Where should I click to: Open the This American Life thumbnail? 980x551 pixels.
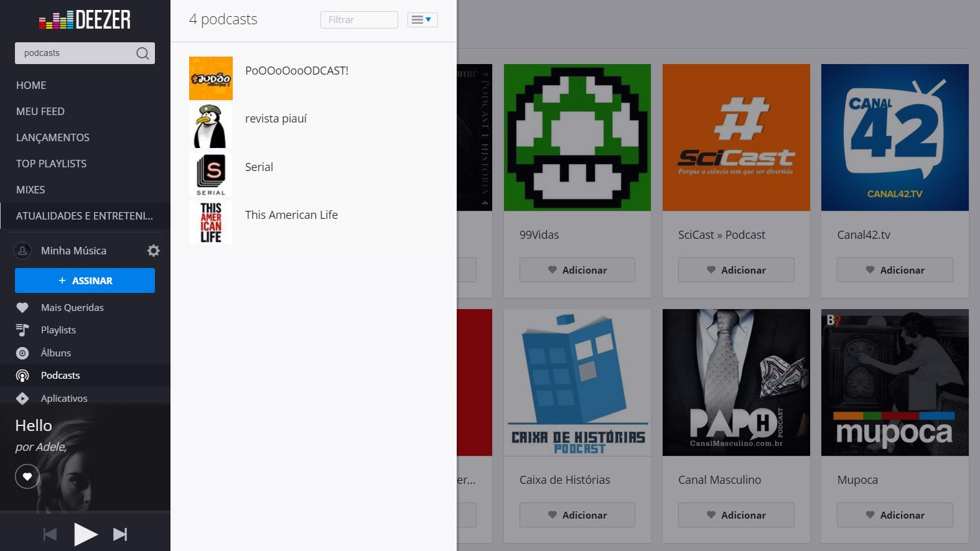pos(211,223)
